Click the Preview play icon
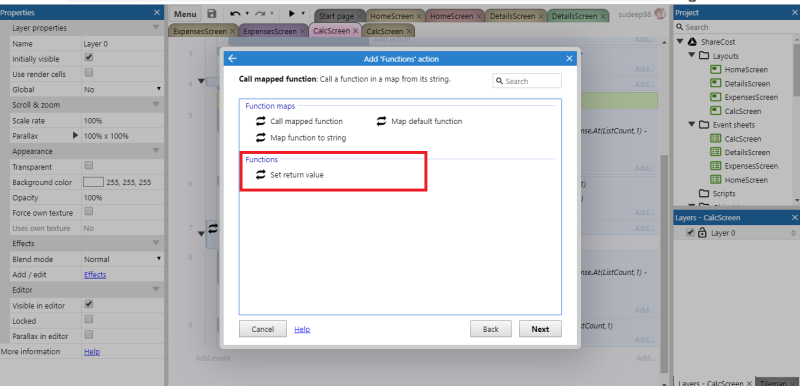 click(x=292, y=14)
